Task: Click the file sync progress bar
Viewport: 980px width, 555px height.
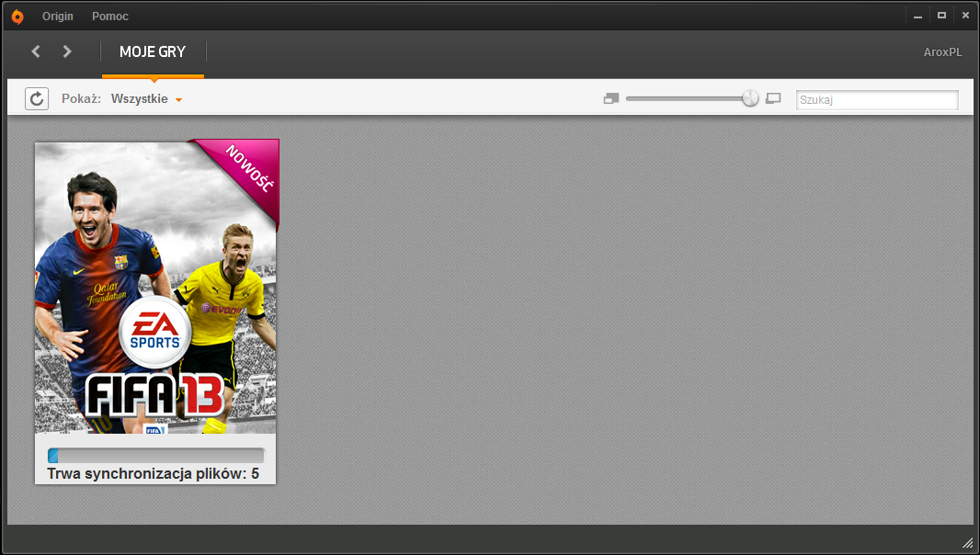Action: (155, 455)
